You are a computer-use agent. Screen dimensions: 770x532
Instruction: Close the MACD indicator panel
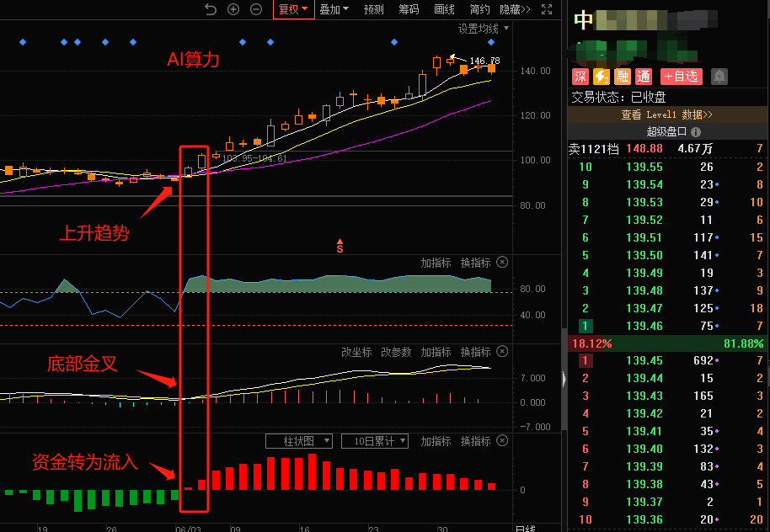(502, 351)
